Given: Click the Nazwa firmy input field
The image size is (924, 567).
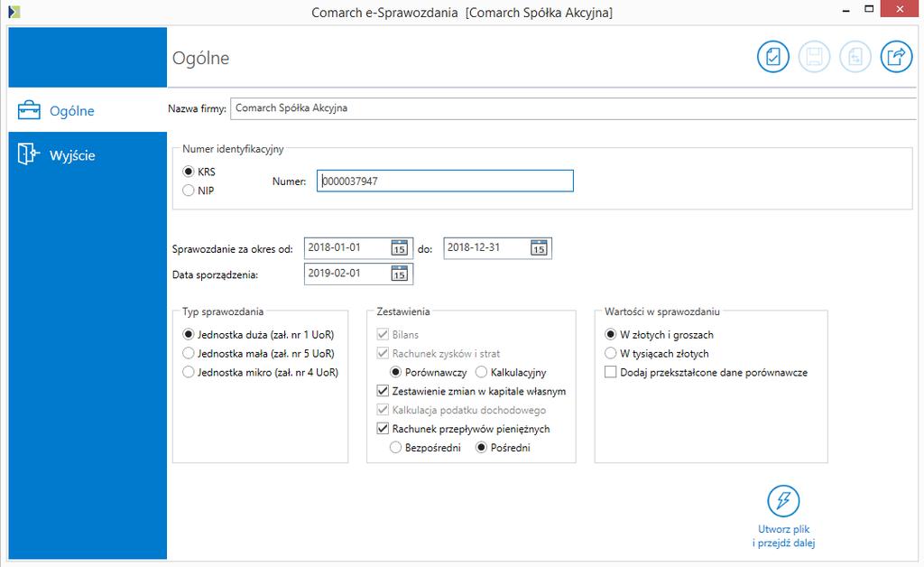Looking at the screenshot, I should coord(573,108).
